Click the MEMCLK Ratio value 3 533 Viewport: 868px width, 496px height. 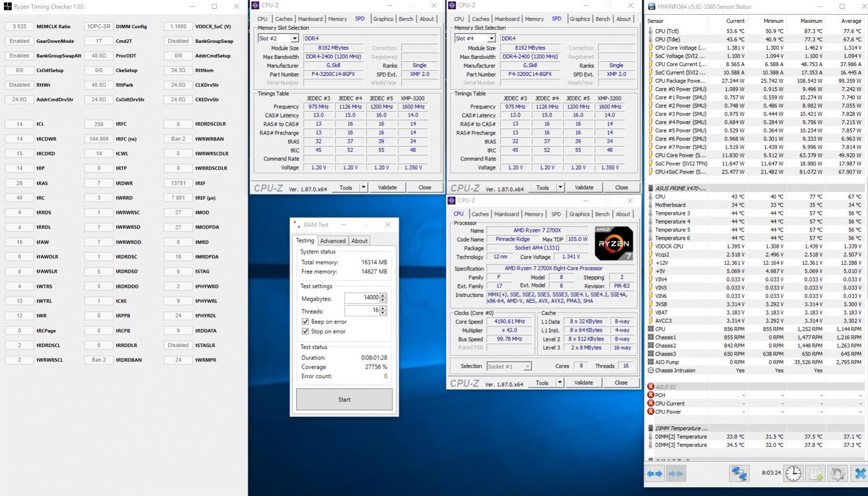[x=19, y=26]
